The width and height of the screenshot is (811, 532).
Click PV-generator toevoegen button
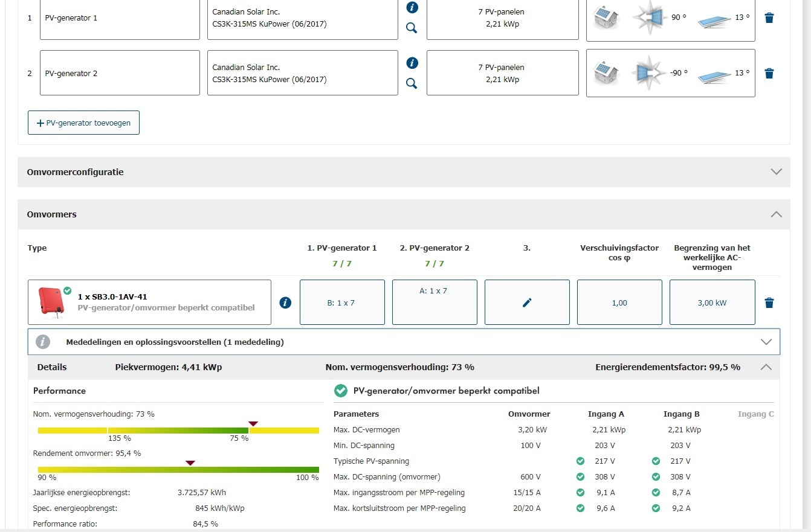click(83, 123)
